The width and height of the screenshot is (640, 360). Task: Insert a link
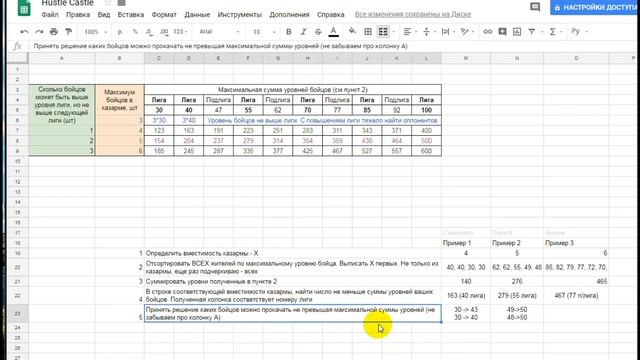(x=487, y=32)
